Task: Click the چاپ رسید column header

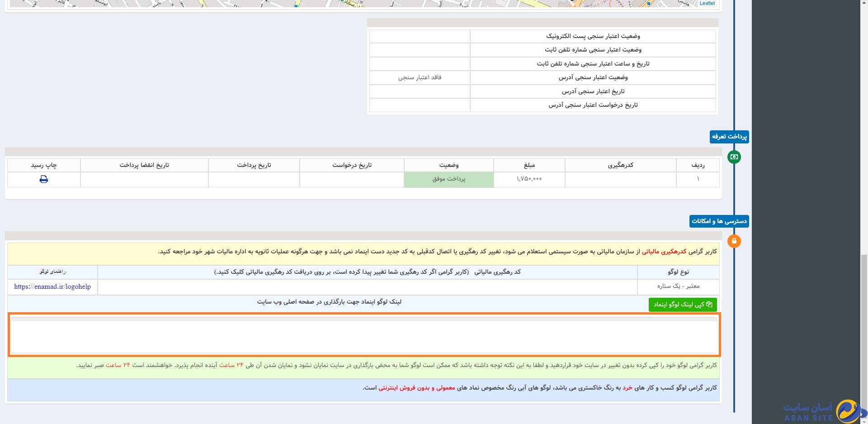Action: pos(44,165)
